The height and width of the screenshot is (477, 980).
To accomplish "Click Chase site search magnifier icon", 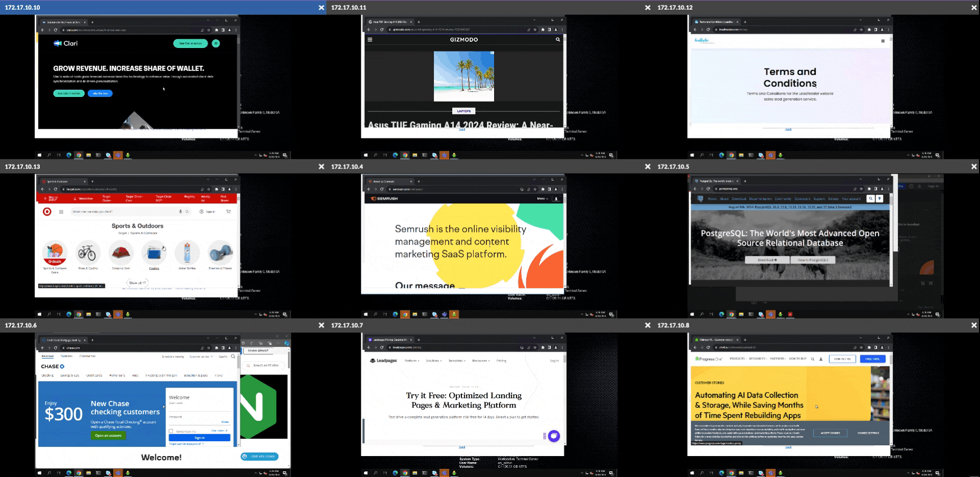I will pyautogui.click(x=233, y=356).
